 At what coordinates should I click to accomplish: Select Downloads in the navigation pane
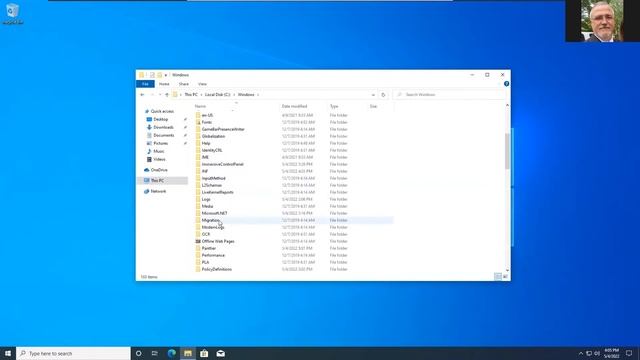click(163, 127)
